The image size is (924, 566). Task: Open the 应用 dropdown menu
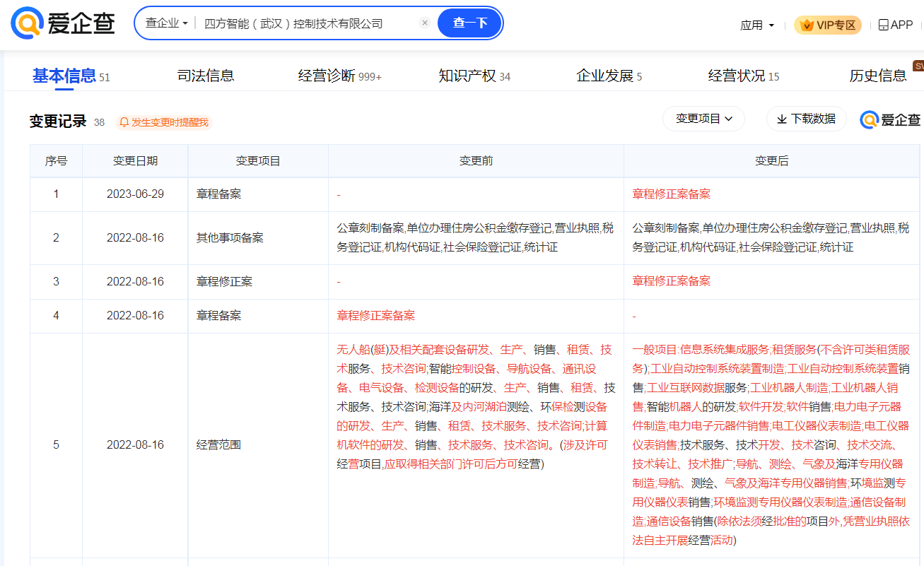click(757, 25)
